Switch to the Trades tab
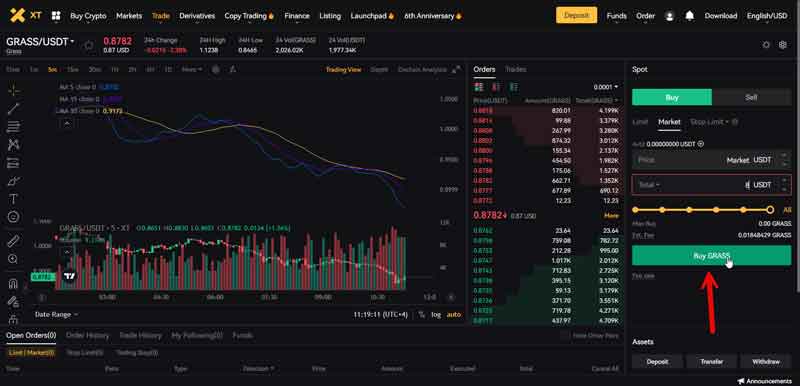 pyautogui.click(x=515, y=69)
